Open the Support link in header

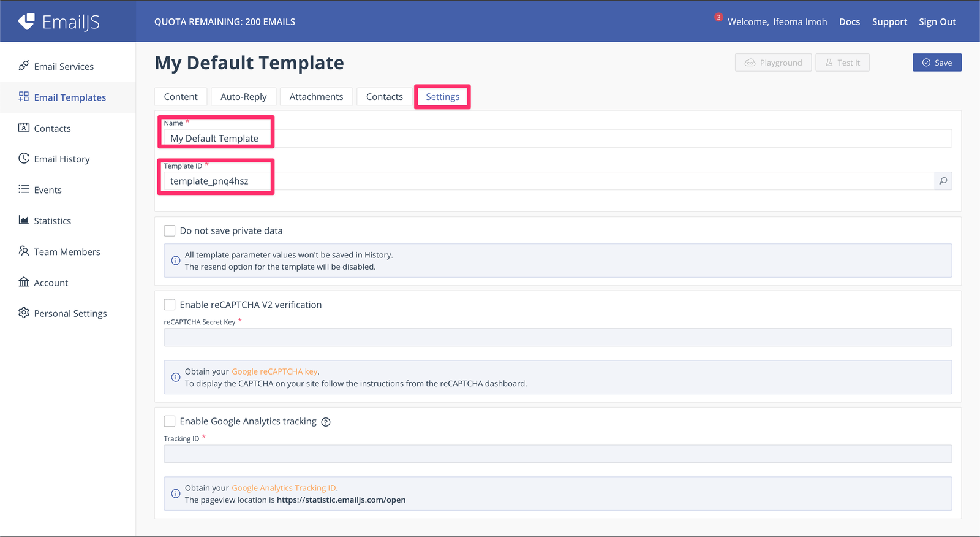[x=889, y=21]
